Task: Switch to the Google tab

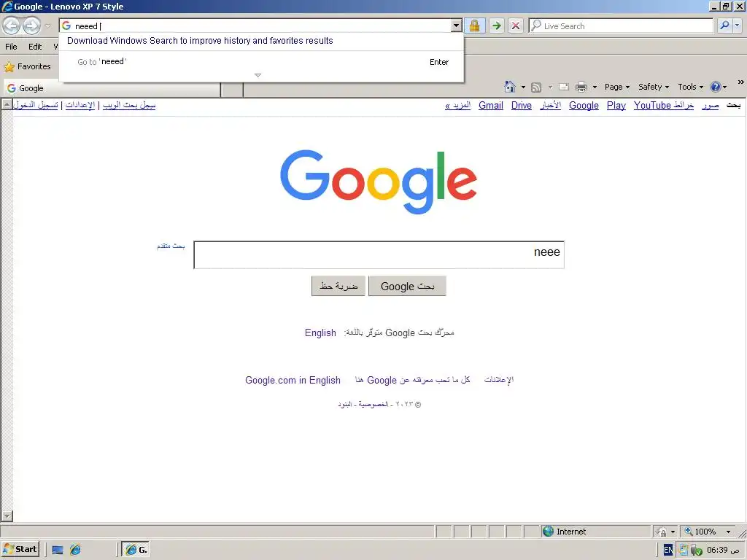Action: coord(112,88)
